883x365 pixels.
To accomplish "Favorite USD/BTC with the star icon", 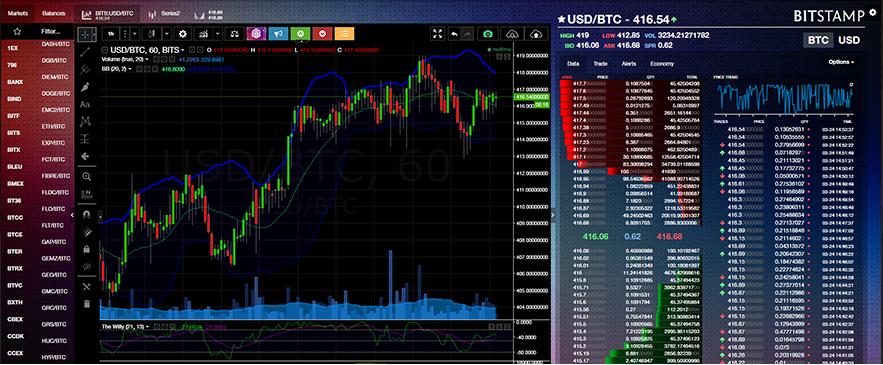I will pyautogui.click(x=561, y=20).
